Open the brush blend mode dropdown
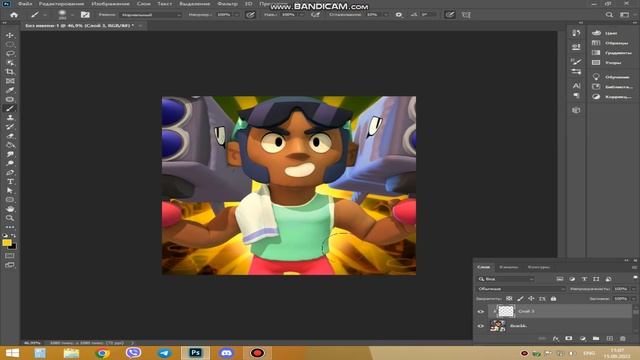The image size is (640, 360). [150, 15]
